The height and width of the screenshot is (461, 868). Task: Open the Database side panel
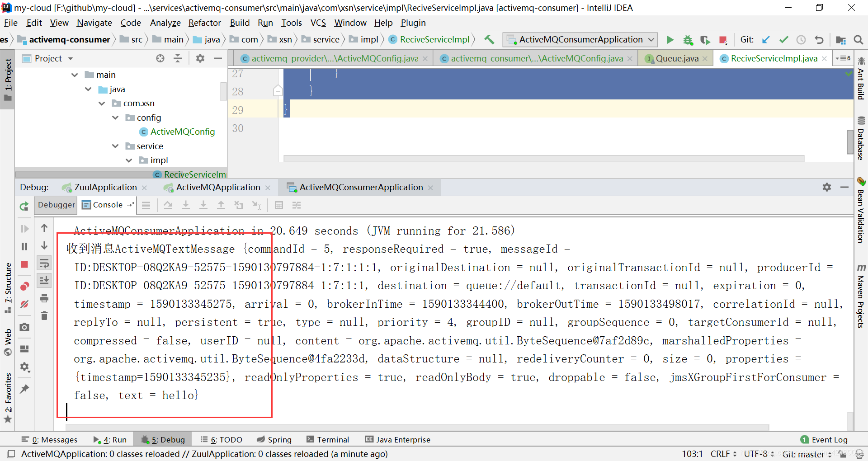click(x=861, y=138)
